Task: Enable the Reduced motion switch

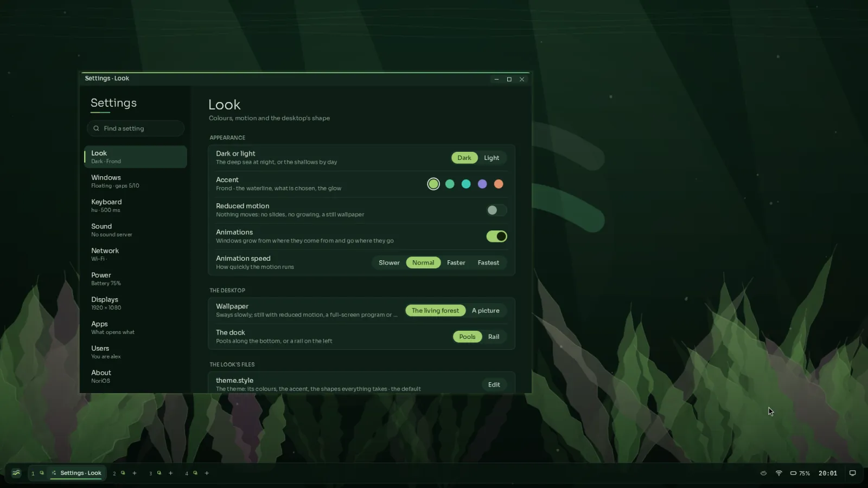Action: pyautogui.click(x=496, y=210)
